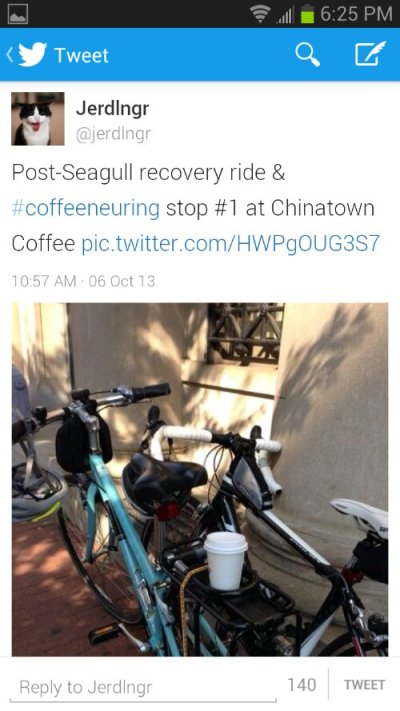The height and width of the screenshot is (711, 400).
Task: Tap the battery indicator icon
Action: (307, 14)
